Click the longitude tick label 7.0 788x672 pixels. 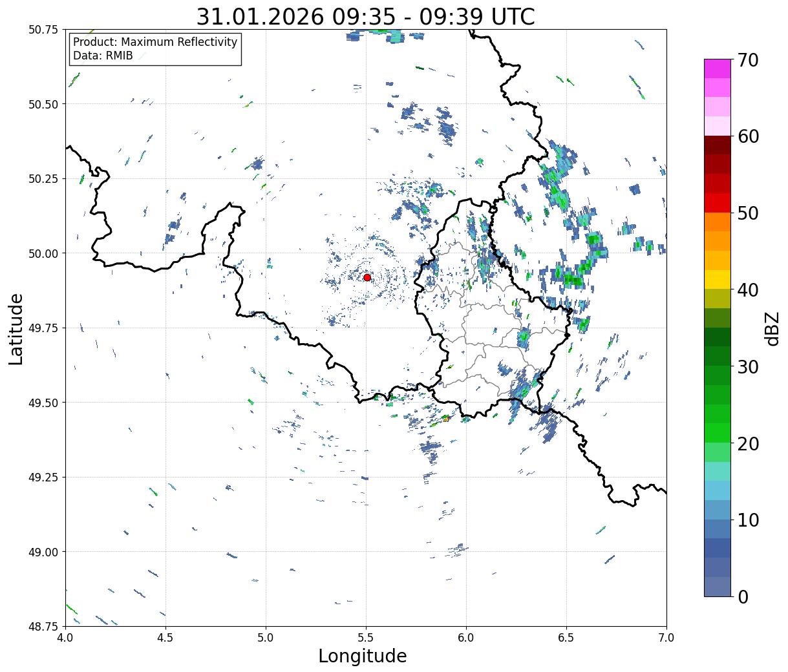[666, 637]
